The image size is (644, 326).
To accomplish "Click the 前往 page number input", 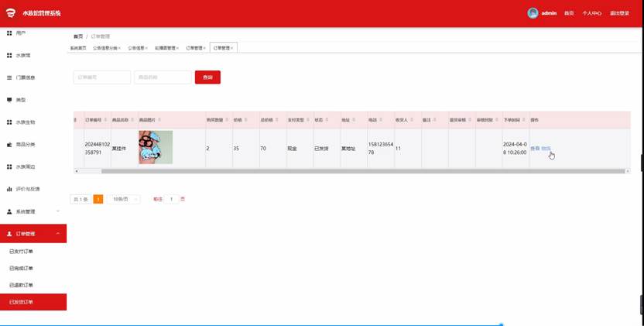I will 171,199.
